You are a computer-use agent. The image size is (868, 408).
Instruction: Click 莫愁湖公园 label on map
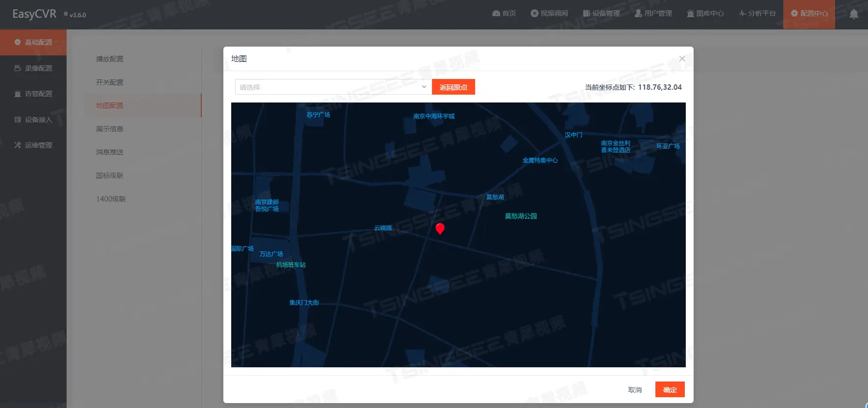[521, 216]
